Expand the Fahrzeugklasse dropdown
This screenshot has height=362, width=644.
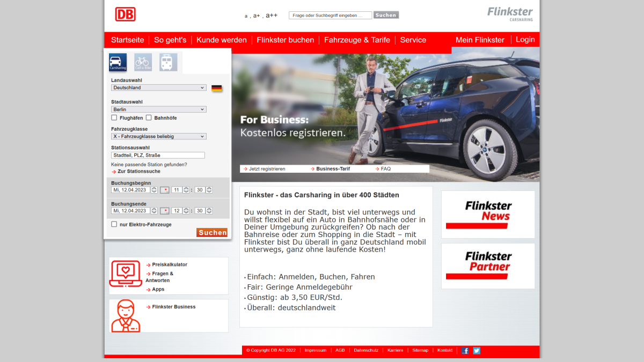point(159,136)
